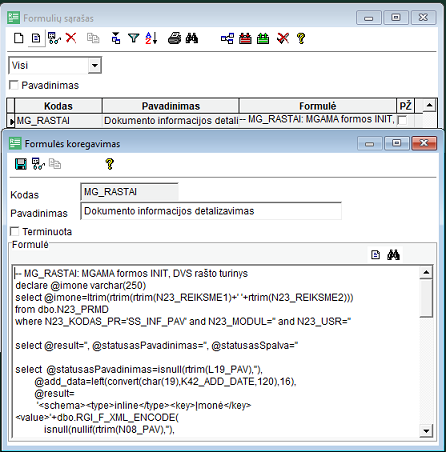
Task: Toggle the Pavadinimas checkbox
Action: click(14, 85)
